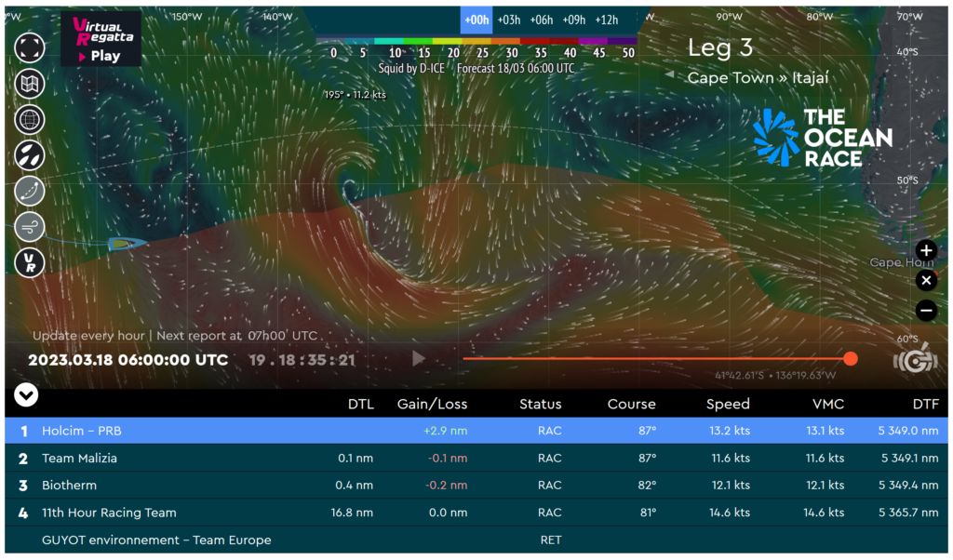
Task: Click the previous leg arrow near Cape Town
Action: (x=669, y=74)
